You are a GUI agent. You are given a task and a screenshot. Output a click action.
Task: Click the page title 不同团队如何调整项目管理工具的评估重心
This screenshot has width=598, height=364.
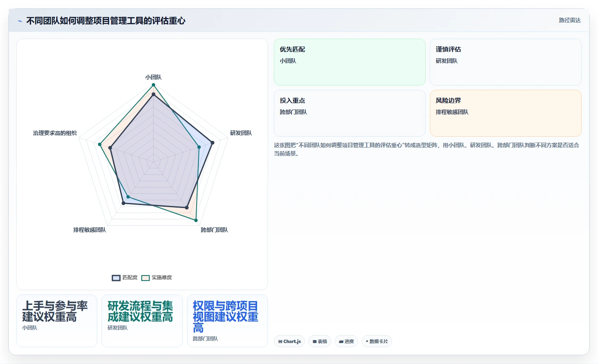pos(106,21)
